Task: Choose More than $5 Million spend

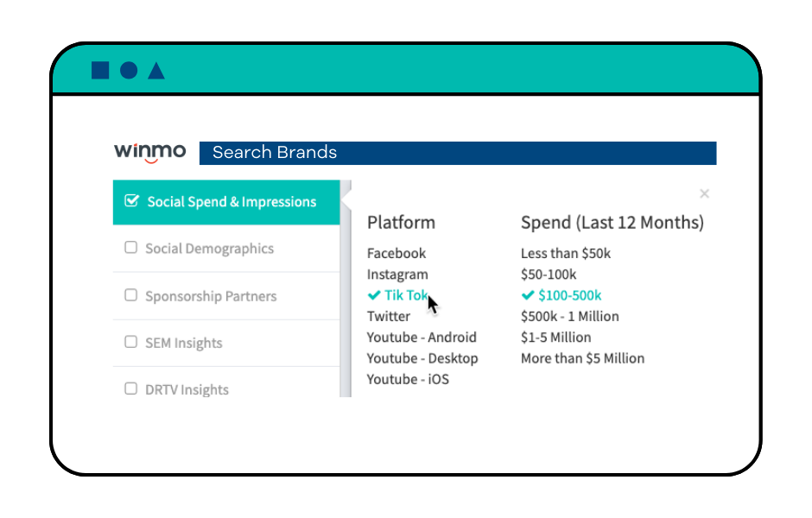Action: [582, 358]
